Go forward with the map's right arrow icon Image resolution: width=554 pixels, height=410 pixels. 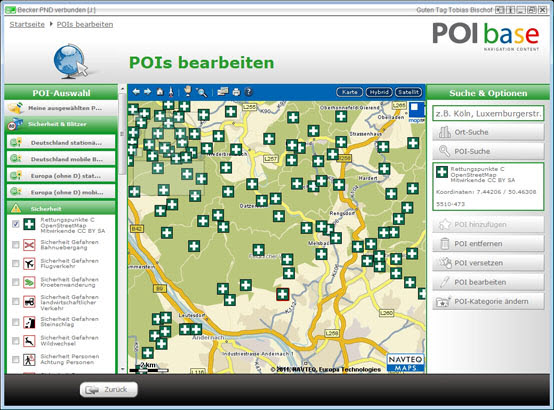[147, 92]
